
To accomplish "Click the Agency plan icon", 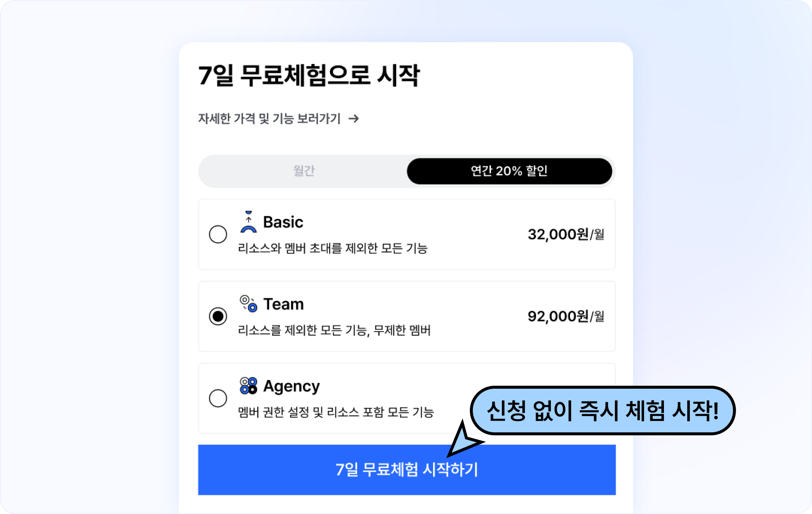I will 248,386.
